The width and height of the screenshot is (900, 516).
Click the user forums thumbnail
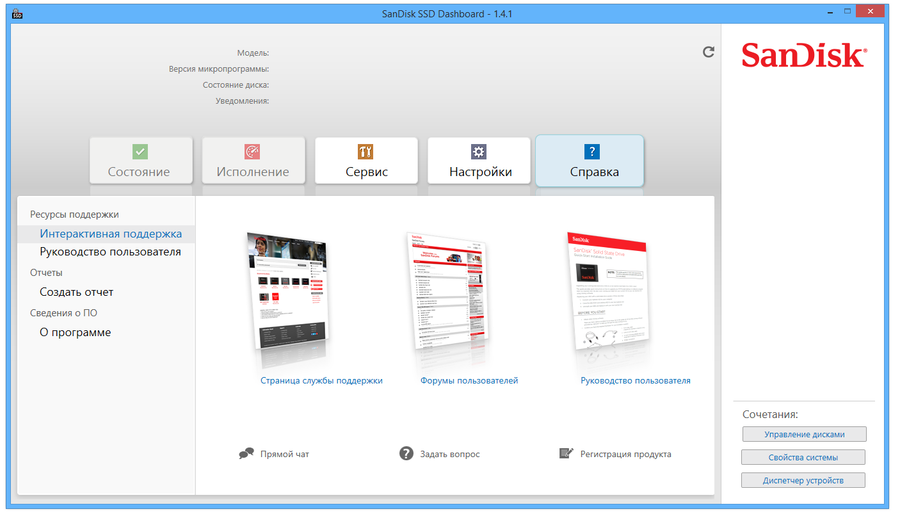click(449, 292)
